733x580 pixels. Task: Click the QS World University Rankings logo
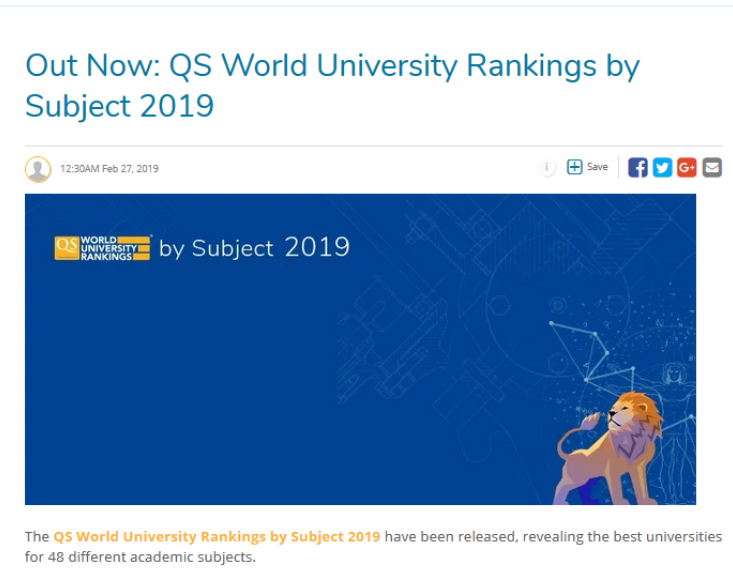click(x=103, y=248)
